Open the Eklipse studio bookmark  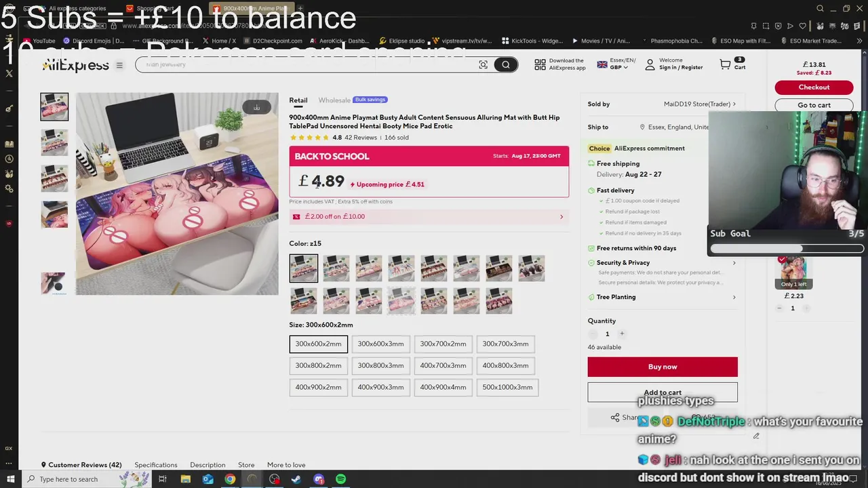tap(402, 41)
